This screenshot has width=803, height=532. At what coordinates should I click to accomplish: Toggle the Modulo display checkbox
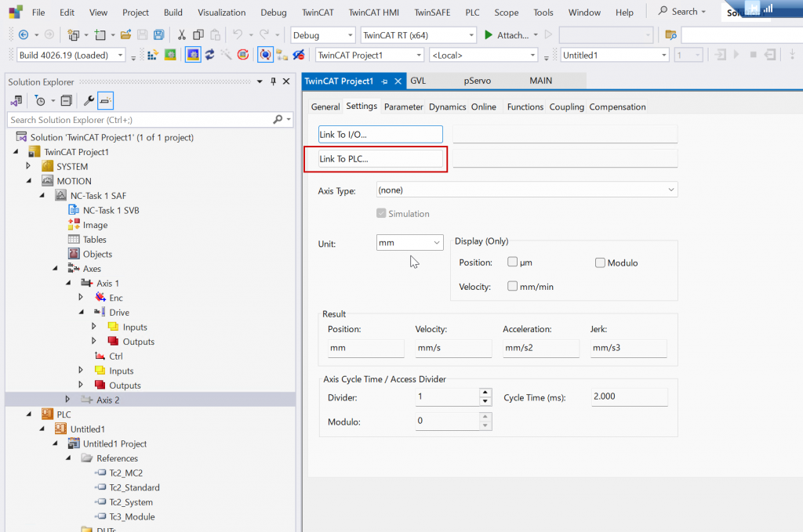pos(601,262)
